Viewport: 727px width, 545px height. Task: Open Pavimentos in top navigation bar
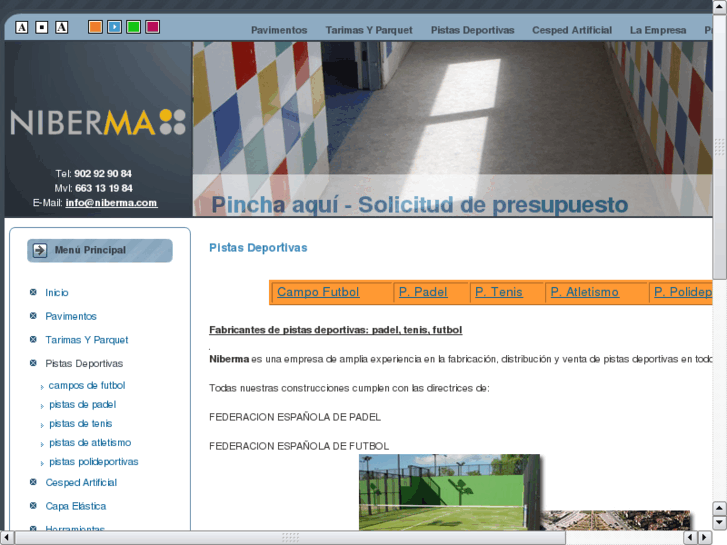(279, 30)
